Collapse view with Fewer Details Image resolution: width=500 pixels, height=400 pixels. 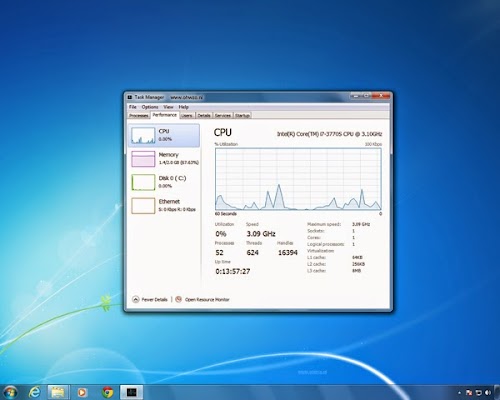150,299
